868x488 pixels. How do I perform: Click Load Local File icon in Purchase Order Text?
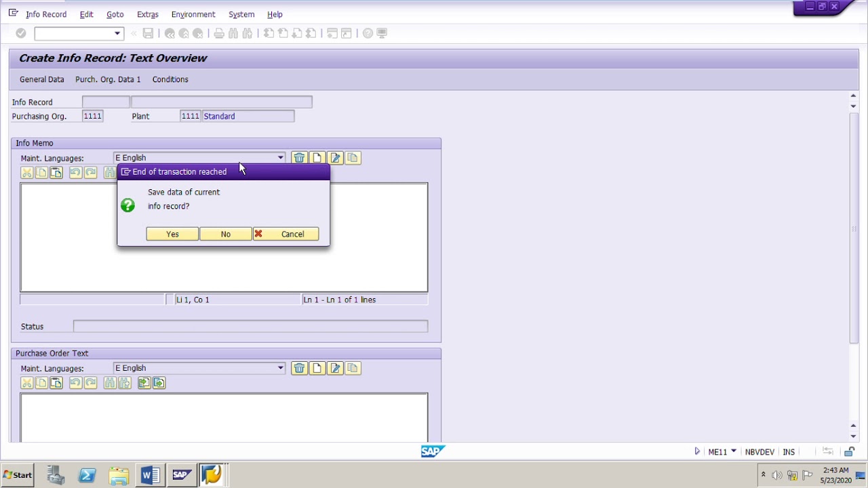click(143, 383)
